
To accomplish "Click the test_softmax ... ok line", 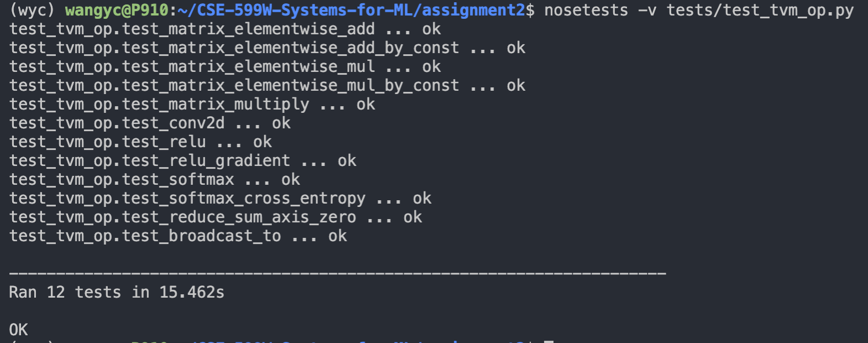I will pyautogui.click(x=154, y=180).
